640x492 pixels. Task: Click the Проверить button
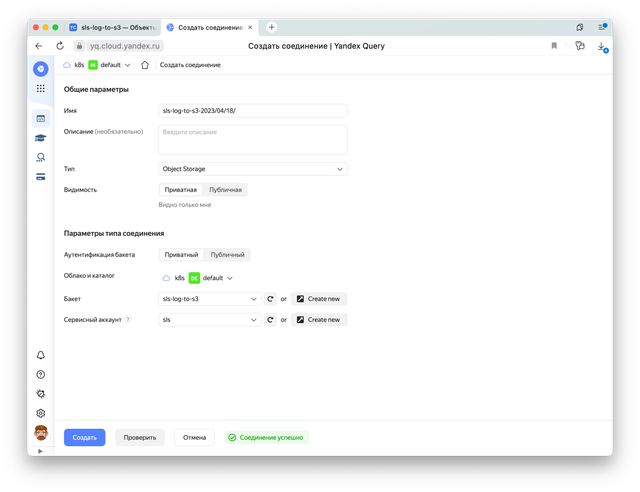[x=140, y=437]
